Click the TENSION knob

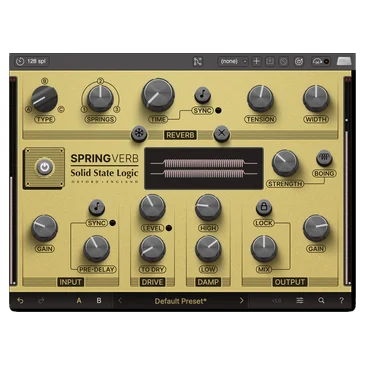coord(260,98)
